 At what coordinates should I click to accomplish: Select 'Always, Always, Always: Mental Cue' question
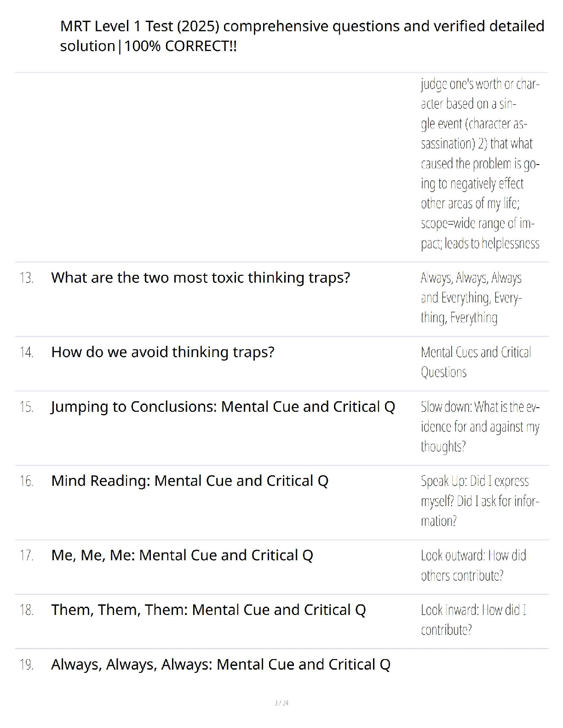(x=221, y=665)
